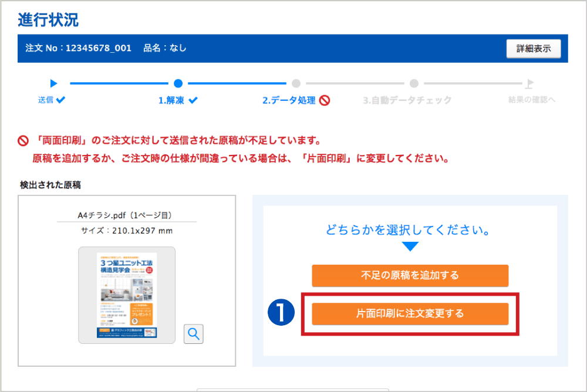Go to 結果の確認へ step label

(x=531, y=100)
